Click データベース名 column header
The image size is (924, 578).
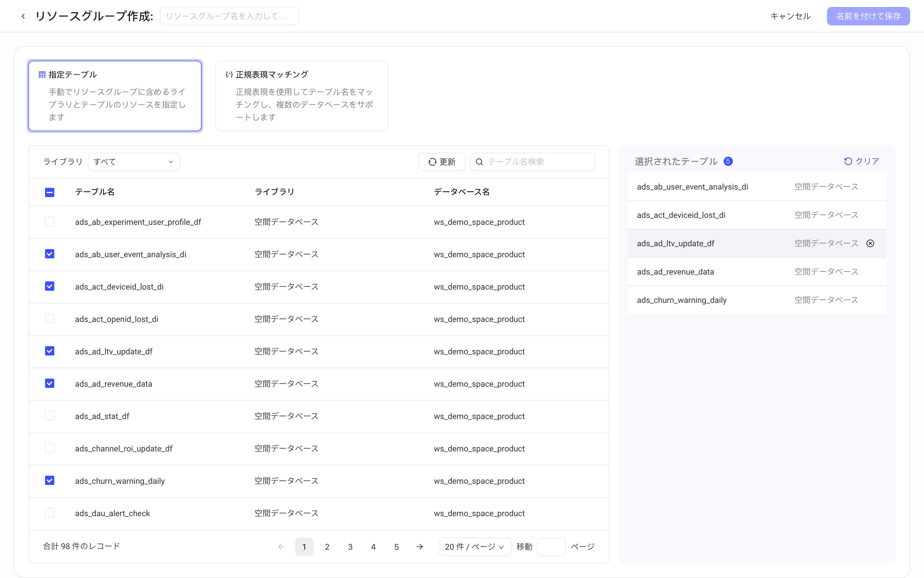point(462,192)
